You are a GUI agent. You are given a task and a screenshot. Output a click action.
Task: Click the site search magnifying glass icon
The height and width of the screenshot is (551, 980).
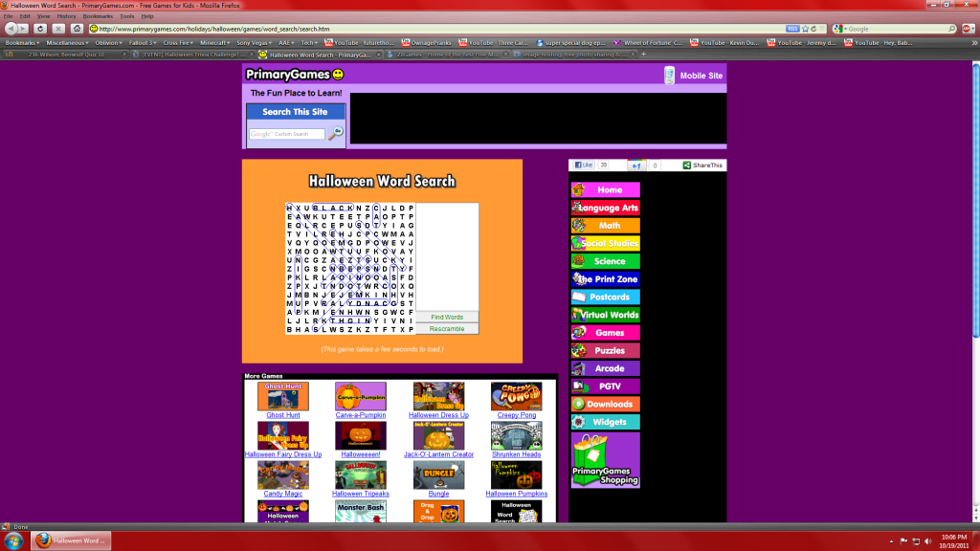[336, 134]
